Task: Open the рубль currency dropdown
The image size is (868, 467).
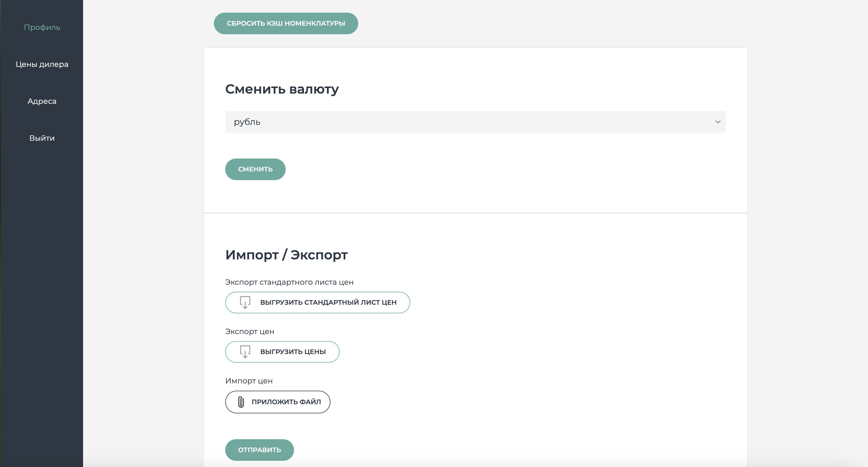Action: tap(475, 122)
